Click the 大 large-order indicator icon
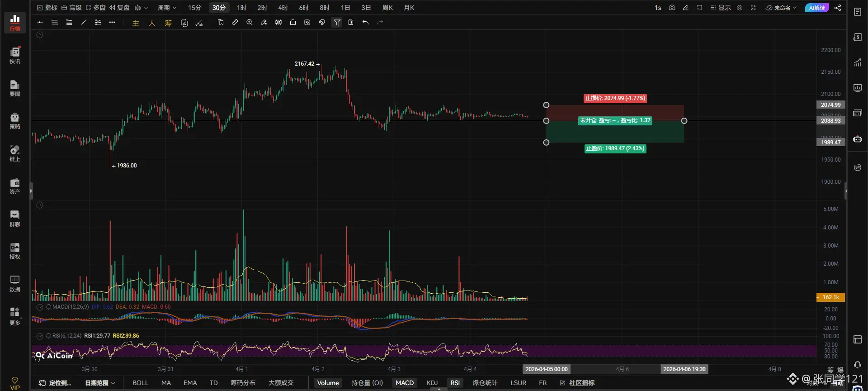 pyautogui.click(x=152, y=23)
